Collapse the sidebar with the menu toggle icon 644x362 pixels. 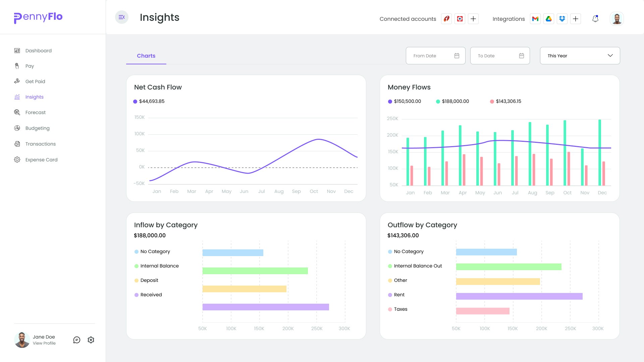tap(122, 17)
